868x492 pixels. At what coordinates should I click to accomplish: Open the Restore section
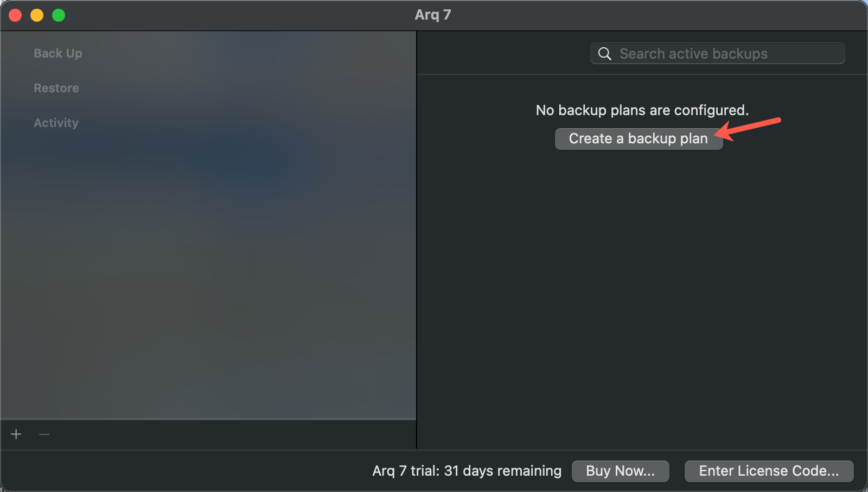pyautogui.click(x=56, y=88)
